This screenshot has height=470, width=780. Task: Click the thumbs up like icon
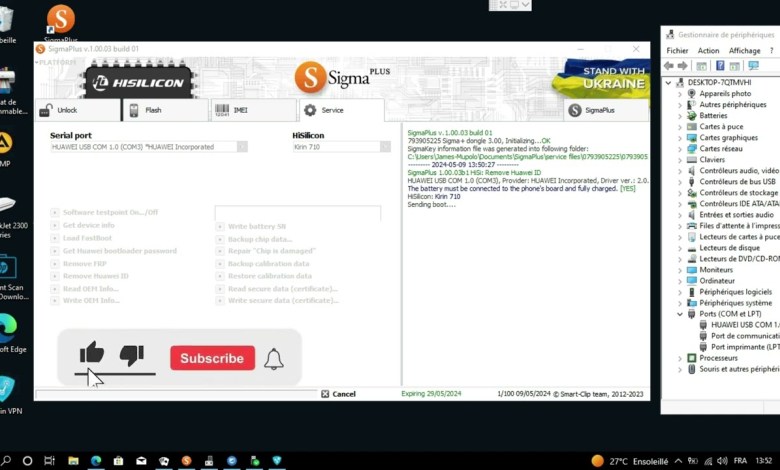pos(92,352)
